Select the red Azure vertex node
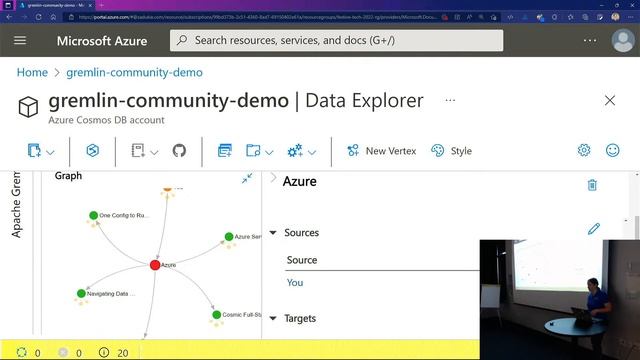 click(155, 265)
